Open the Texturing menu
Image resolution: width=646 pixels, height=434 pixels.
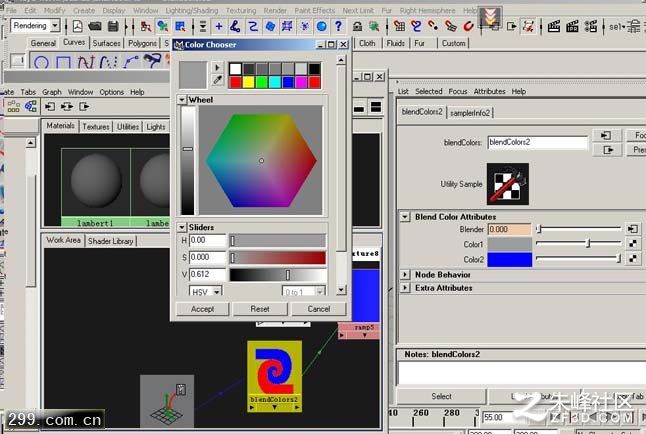click(241, 10)
